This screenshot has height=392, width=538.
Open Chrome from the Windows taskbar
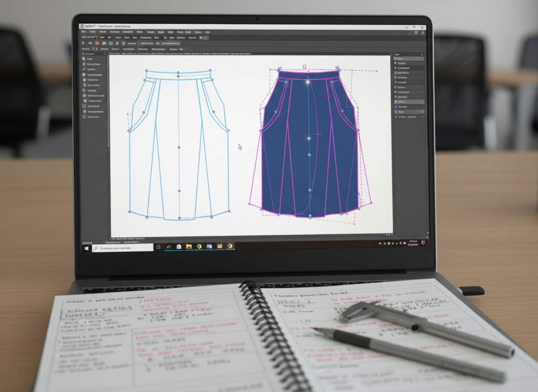pos(199,246)
